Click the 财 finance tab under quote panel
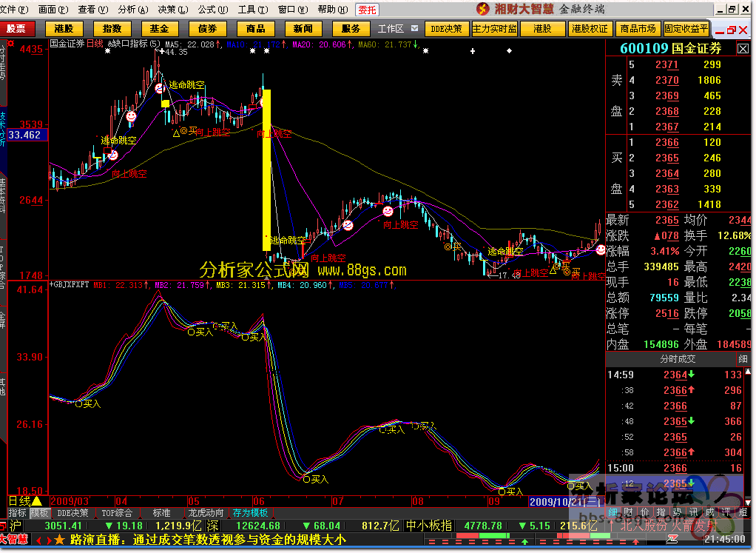Image resolution: width=756 pixels, height=553 pixels. click(628, 512)
